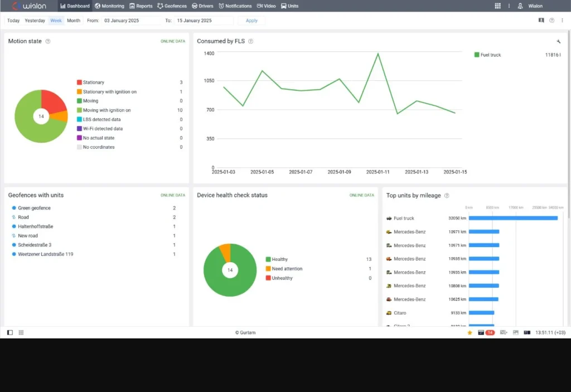This screenshot has width=571, height=392.
Task: Click the Apply button
Action: 251,21
